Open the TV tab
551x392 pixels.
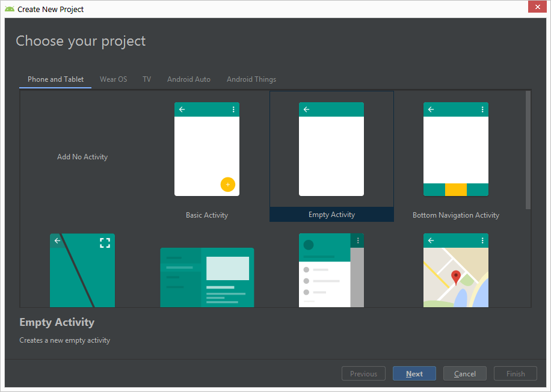click(x=147, y=79)
